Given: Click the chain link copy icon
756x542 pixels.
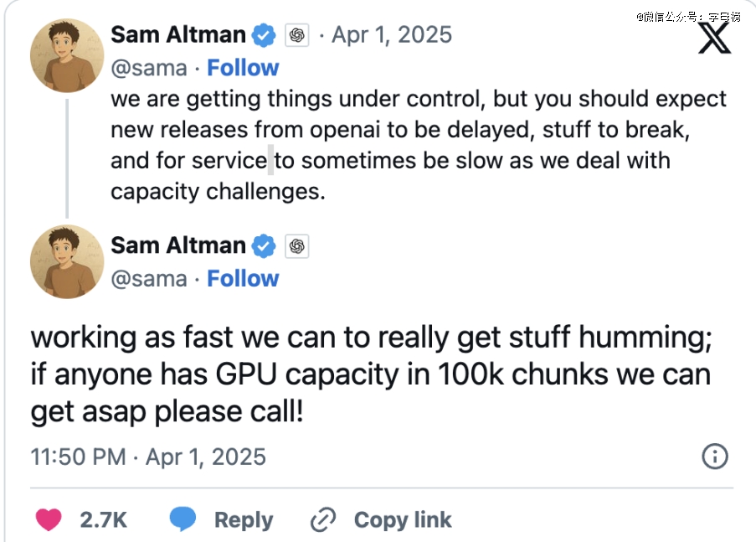Looking at the screenshot, I should coord(322,519).
